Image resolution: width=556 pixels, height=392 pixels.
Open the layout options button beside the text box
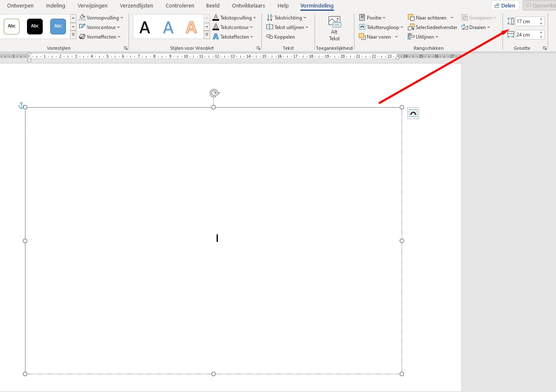coord(413,113)
